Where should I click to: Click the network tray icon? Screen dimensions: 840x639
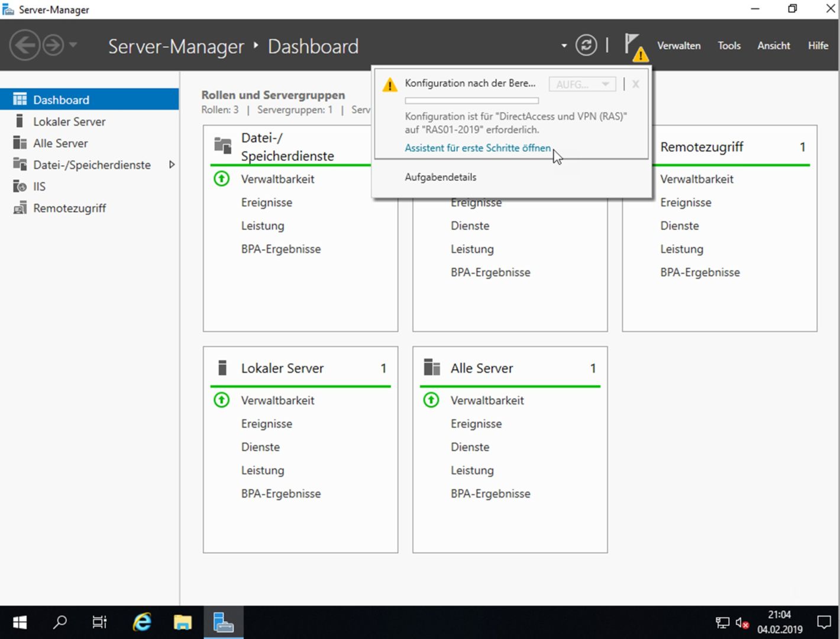pyautogui.click(x=722, y=622)
